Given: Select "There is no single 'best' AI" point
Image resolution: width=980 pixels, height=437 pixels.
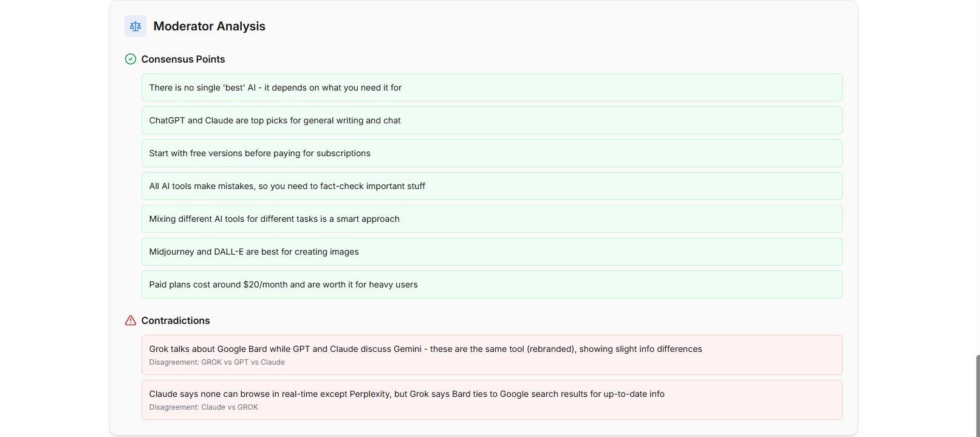Looking at the screenshot, I should [x=492, y=88].
